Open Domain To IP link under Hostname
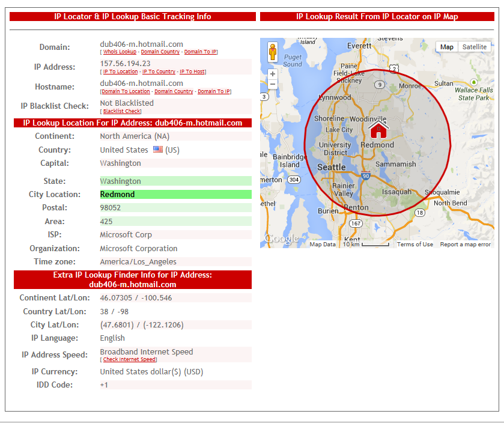Viewport: 504px width, 423px height. 214,91
